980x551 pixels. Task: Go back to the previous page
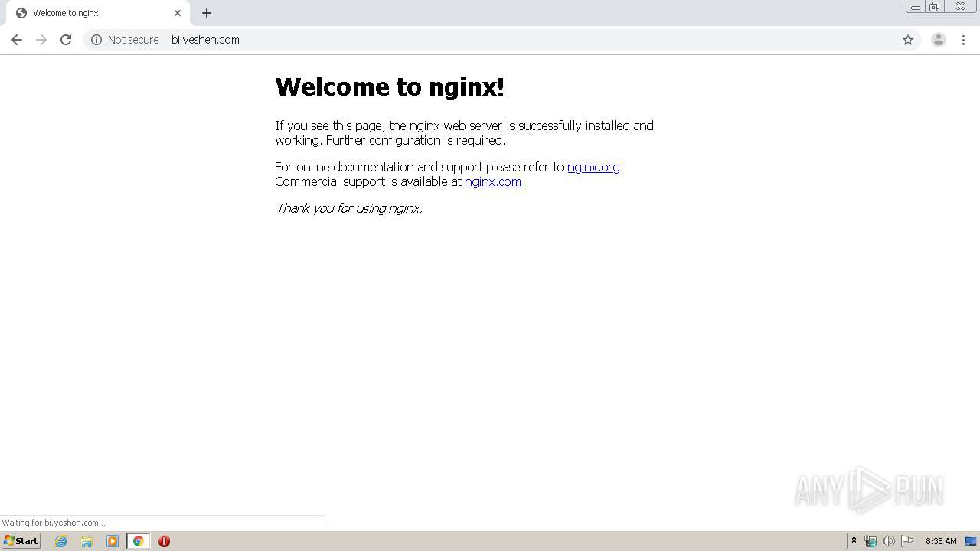[17, 40]
